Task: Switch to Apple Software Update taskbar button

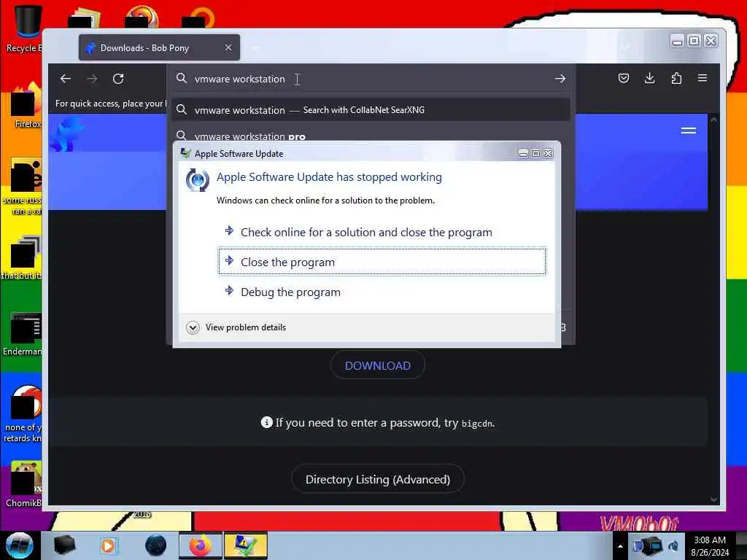Action: (245, 545)
